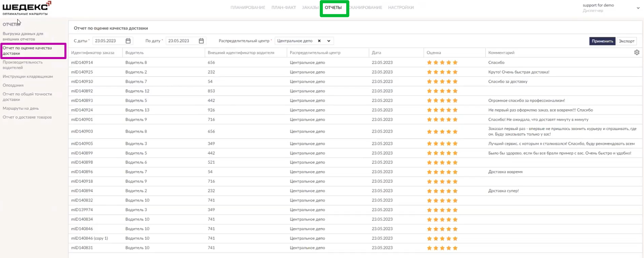Click the Экспорт button

pos(626,41)
